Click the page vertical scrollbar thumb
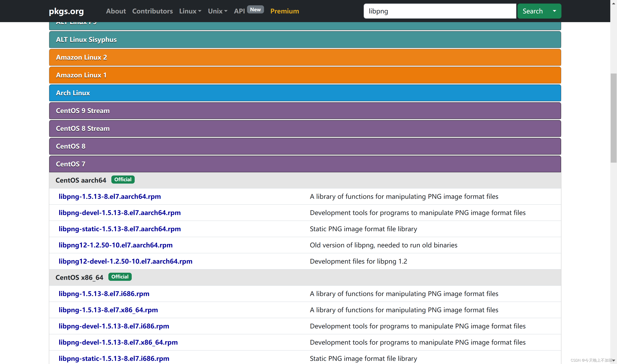 pyautogui.click(x=613, y=118)
